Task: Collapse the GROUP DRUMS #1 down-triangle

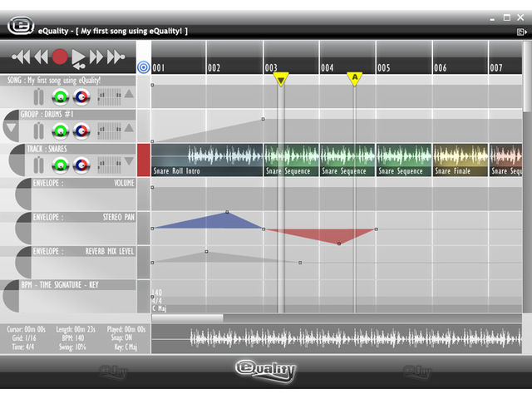Action: point(11,128)
